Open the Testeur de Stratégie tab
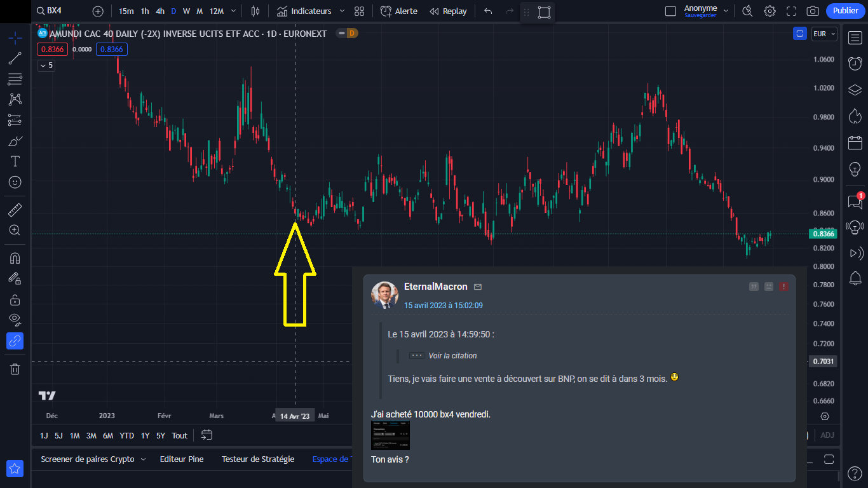Viewport: 868px width, 488px height. [x=258, y=459]
